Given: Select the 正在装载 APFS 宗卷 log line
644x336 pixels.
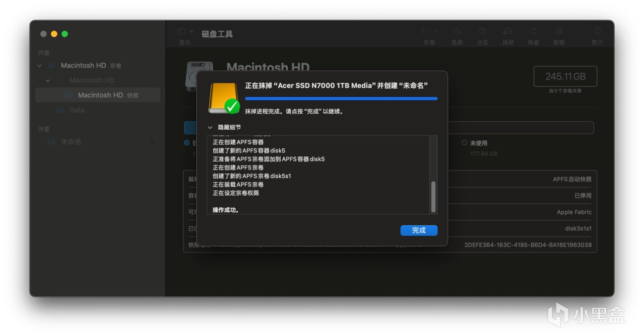Looking at the screenshot, I should coord(238,184).
